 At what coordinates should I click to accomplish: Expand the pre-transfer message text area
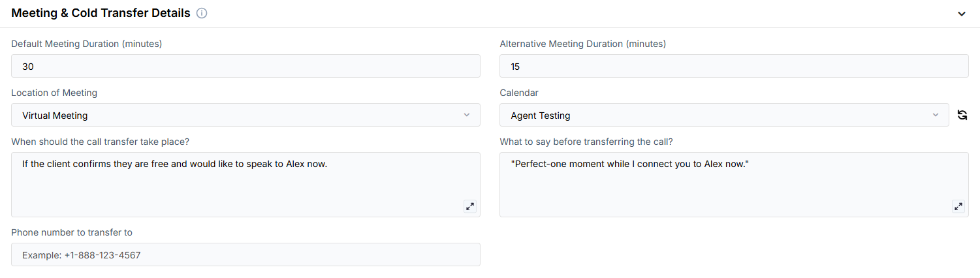tap(958, 206)
